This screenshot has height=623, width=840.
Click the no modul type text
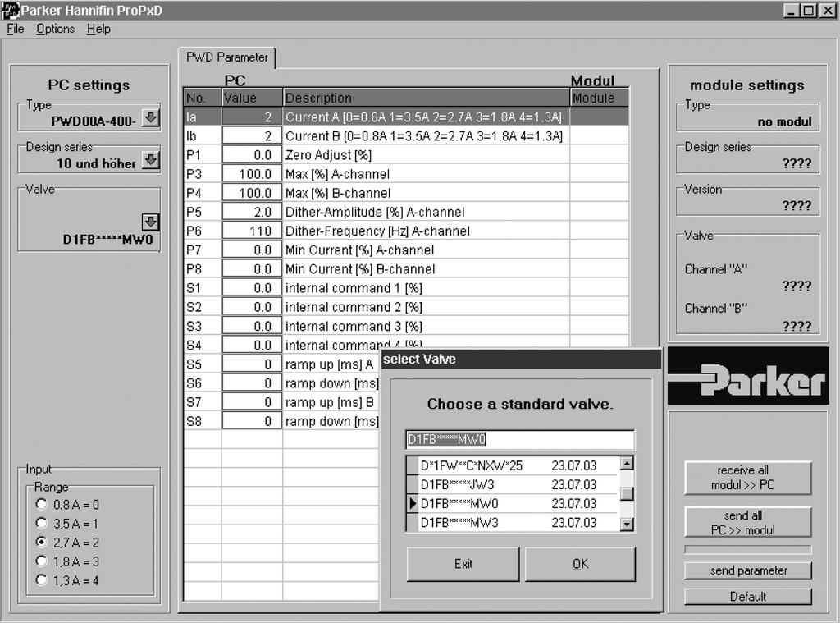point(784,121)
